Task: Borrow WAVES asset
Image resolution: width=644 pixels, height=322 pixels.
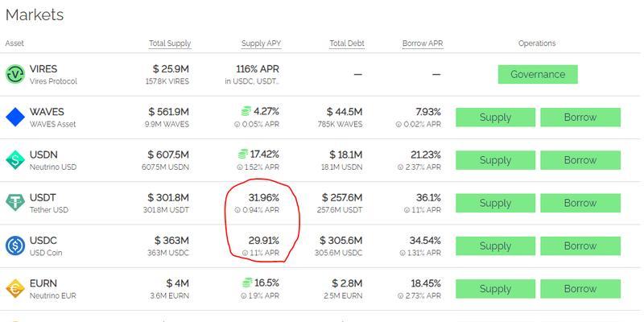Action: point(580,117)
